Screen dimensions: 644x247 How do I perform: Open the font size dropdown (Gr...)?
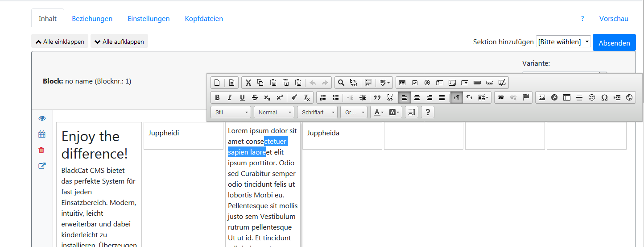tap(354, 112)
